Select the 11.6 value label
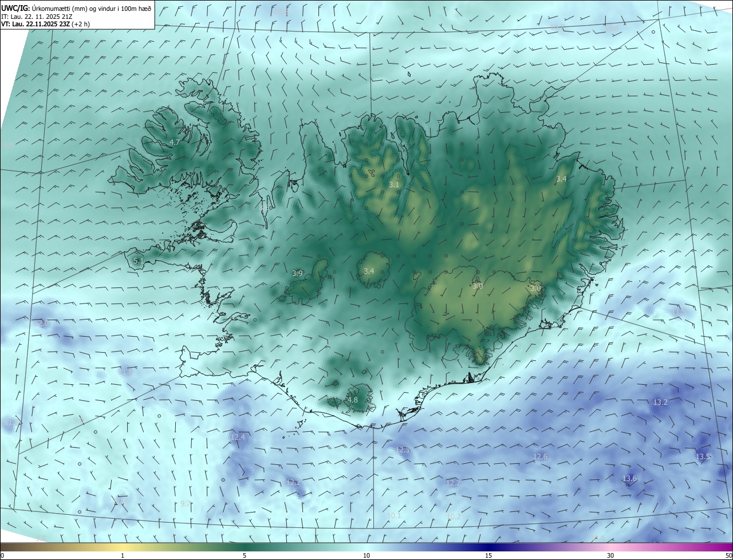Viewport: 733px width, 560px height. (125, 372)
